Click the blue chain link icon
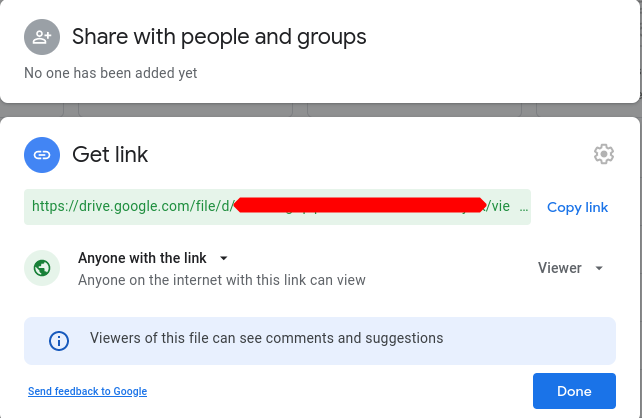 [x=42, y=155]
